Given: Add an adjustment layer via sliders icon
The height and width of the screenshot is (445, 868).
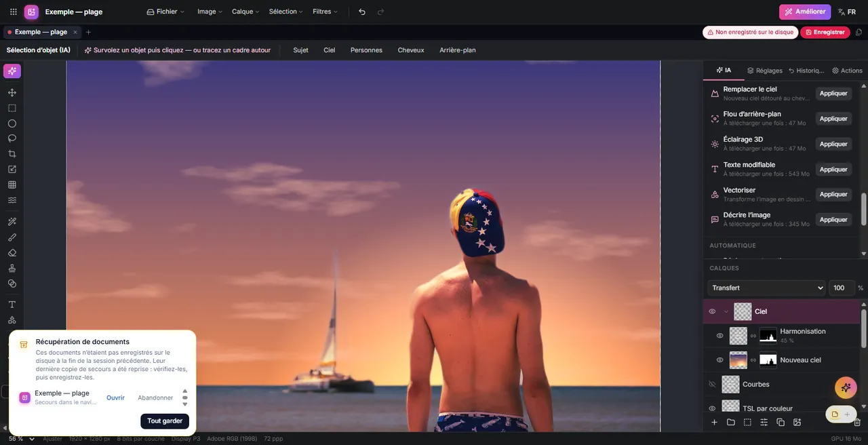Looking at the screenshot, I should [x=764, y=422].
